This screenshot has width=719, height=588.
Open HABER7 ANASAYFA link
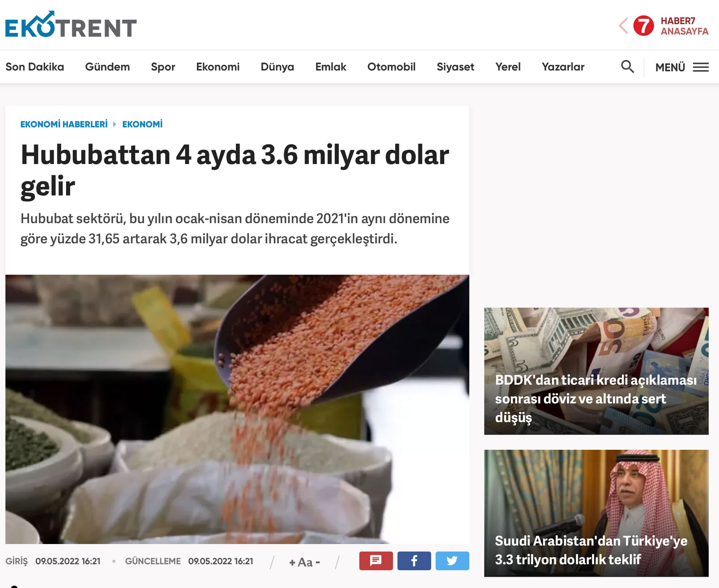coord(684,26)
